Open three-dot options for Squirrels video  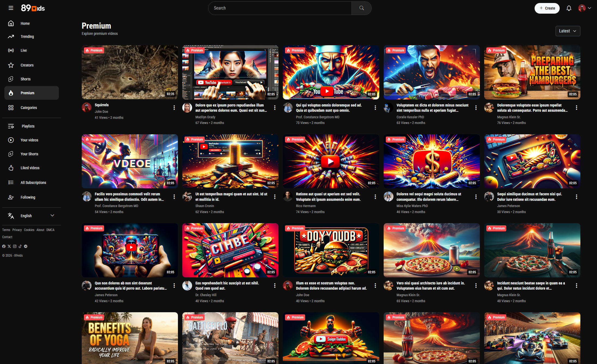pyautogui.click(x=174, y=108)
